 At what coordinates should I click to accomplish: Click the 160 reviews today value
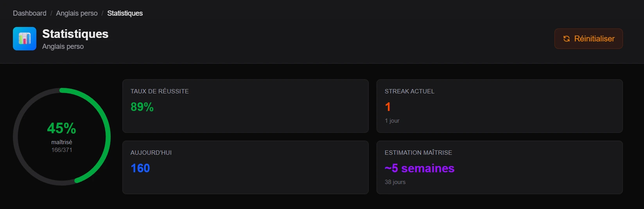140,168
